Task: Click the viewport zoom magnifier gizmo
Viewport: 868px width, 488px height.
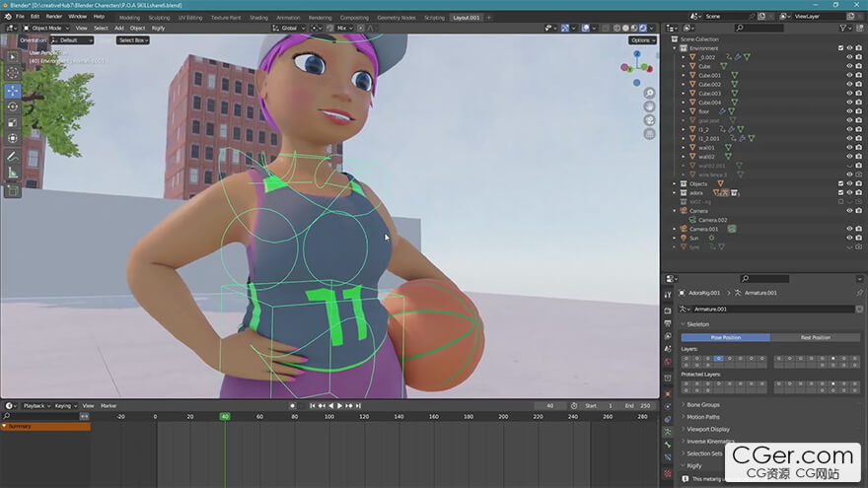Action: point(649,93)
